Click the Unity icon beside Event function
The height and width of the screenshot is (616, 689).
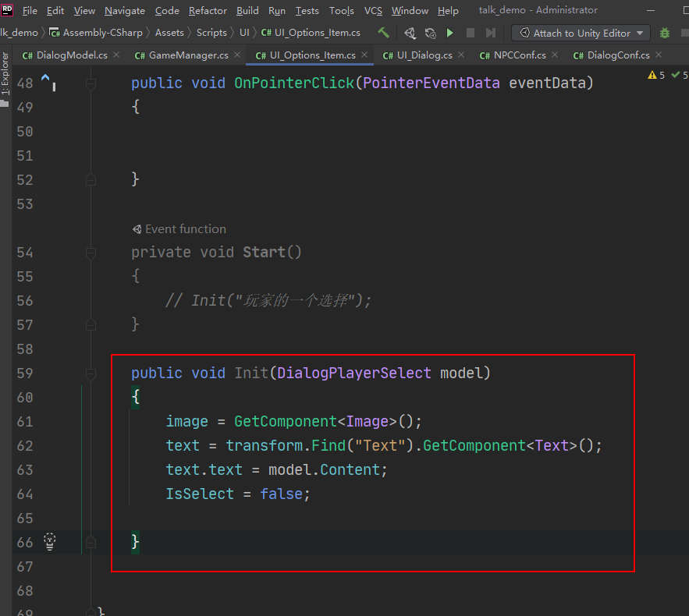coord(137,229)
